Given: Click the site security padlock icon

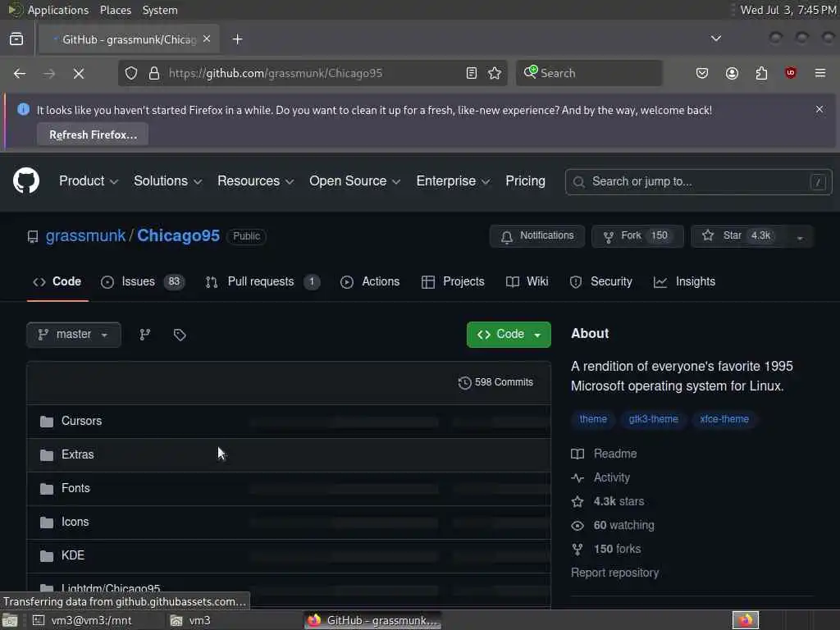Looking at the screenshot, I should pyautogui.click(x=154, y=73).
